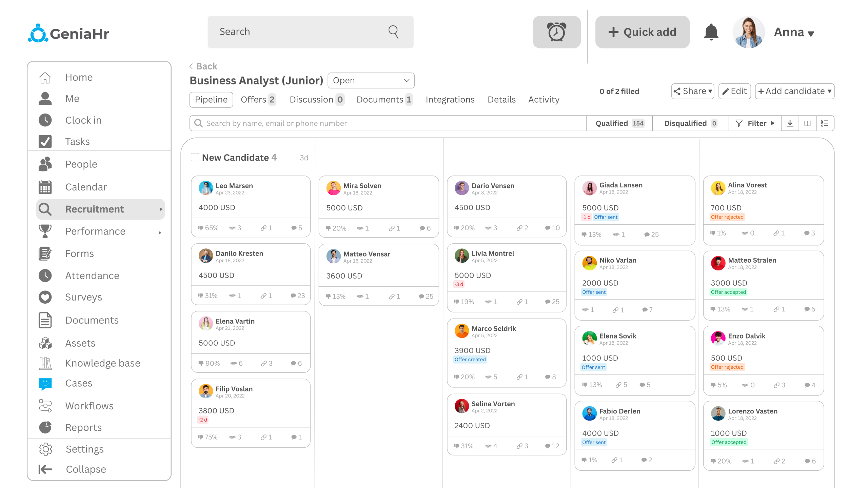Collapse the sidebar menu

[85, 469]
